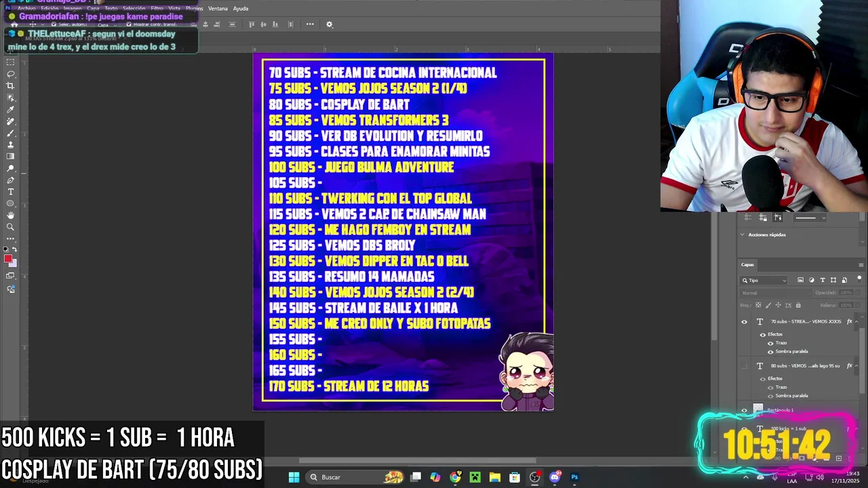Swap foreground and background colors
Image resolution: width=868 pixels, height=488 pixels.
(15, 249)
